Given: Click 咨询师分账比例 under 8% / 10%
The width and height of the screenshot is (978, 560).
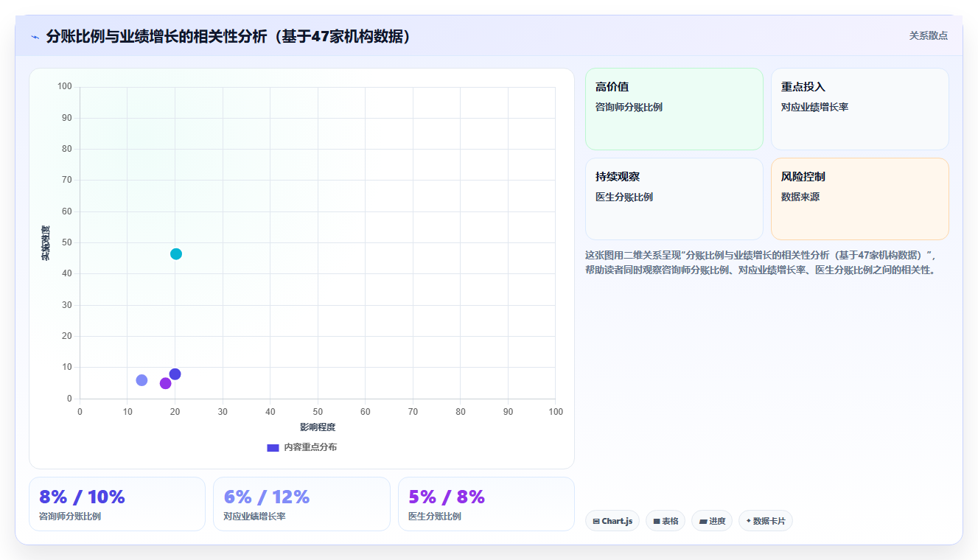Looking at the screenshot, I should 70,517.
